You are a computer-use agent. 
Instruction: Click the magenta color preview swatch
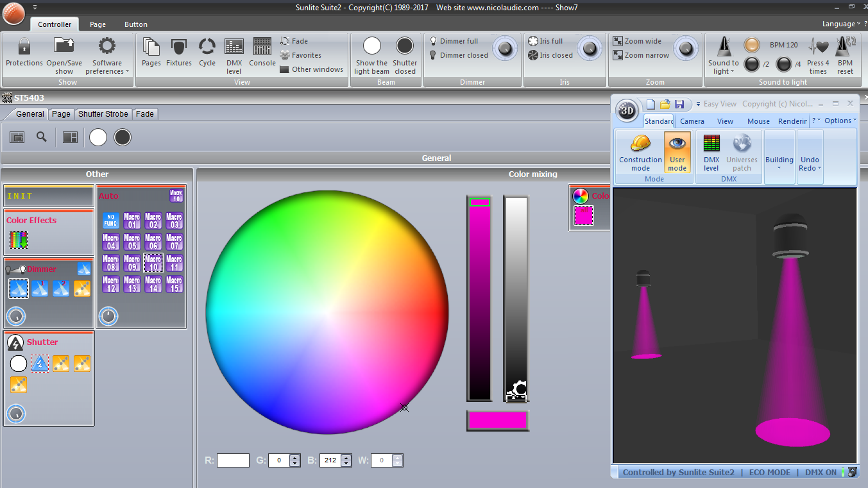[x=498, y=421]
